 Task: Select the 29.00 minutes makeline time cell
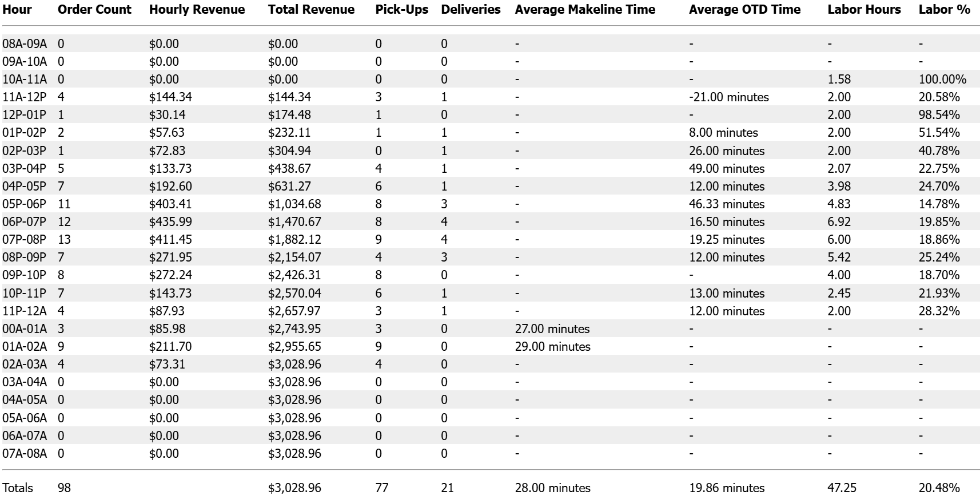[552, 347]
